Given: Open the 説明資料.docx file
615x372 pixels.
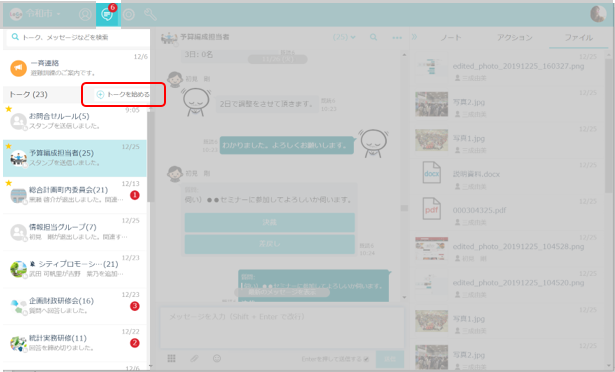Looking at the screenshot, I should tap(476, 174).
